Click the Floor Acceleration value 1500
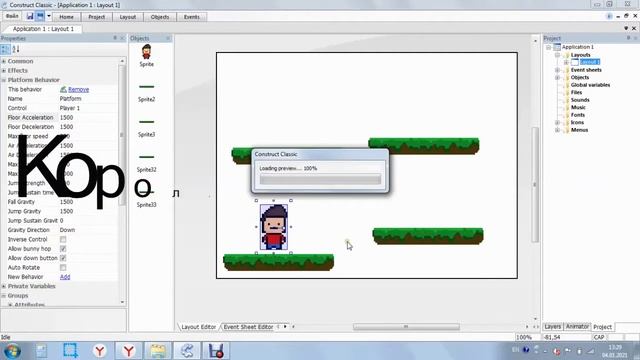640x360 pixels. pyautogui.click(x=67, y=118)
